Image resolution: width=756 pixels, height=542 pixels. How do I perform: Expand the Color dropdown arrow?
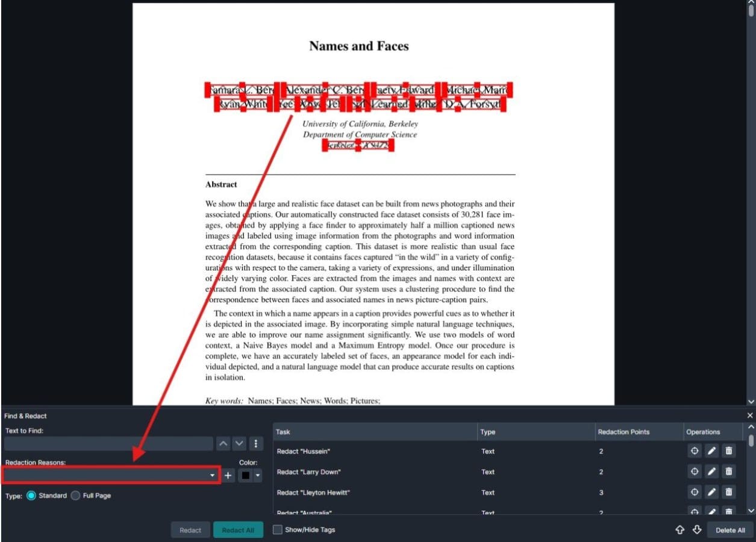click(x=258, y=475)
